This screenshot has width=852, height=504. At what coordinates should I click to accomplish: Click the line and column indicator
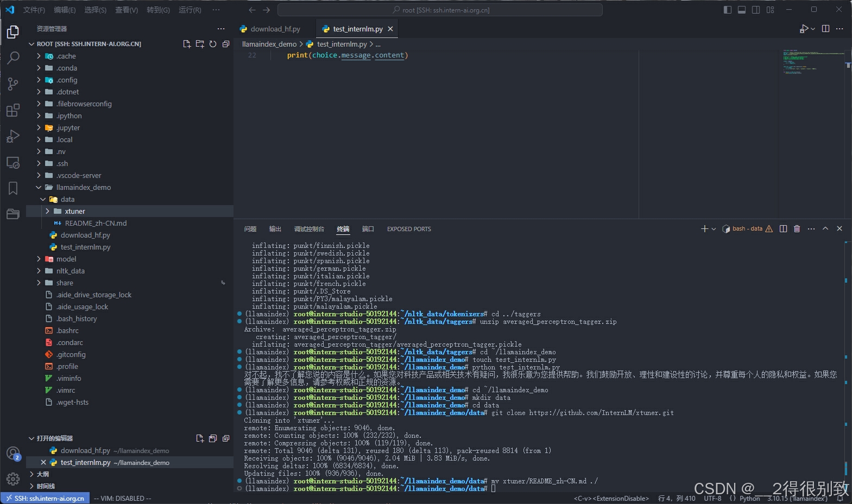pos(677,498)
